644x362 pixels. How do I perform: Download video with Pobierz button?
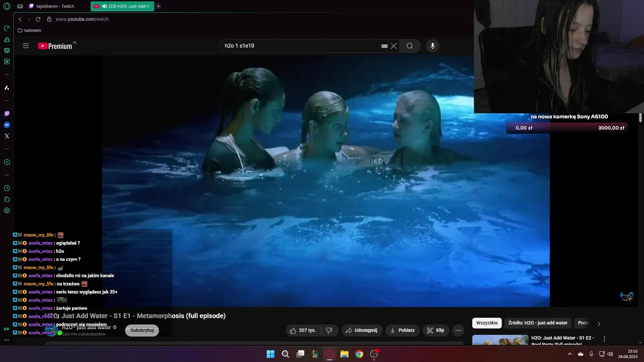[x=402, y=330]
